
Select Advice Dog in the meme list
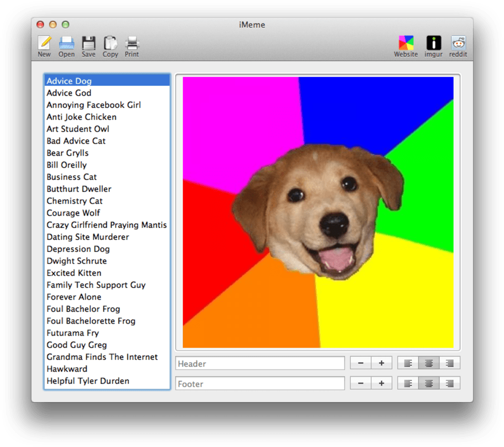tap(107, 81)
